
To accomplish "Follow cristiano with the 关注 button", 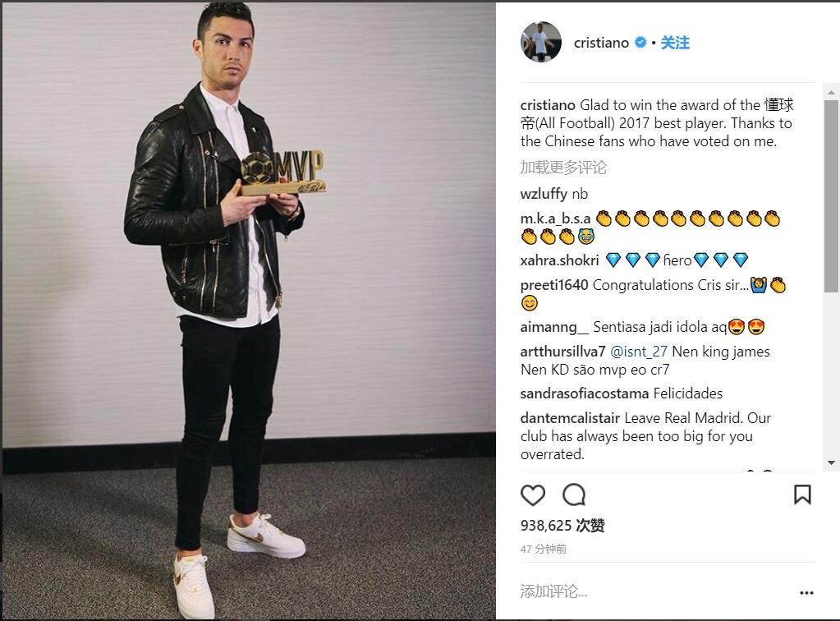I will click(675, 43).
